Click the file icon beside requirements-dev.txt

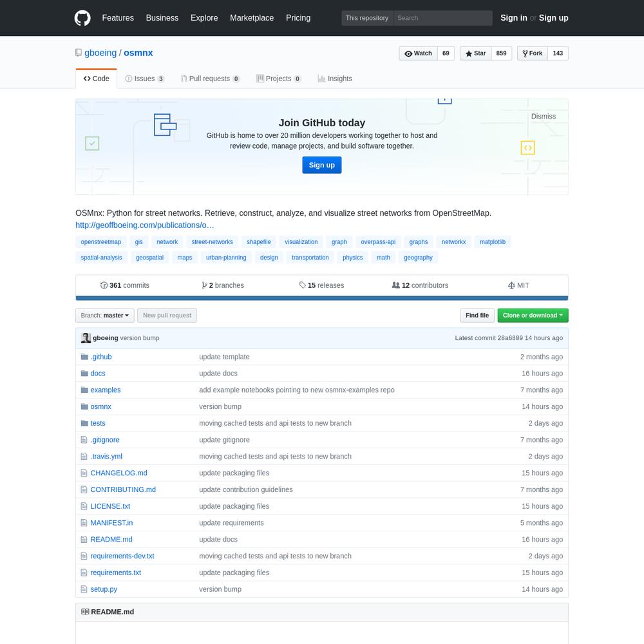point(84,556)
